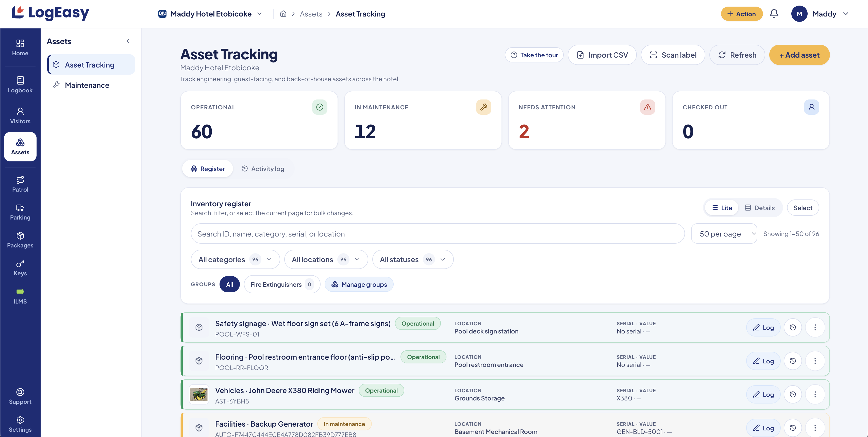This screenshot has width=868, height=437.
Task: Click the Needs Attention warning icon
Action: pos(647,107)
